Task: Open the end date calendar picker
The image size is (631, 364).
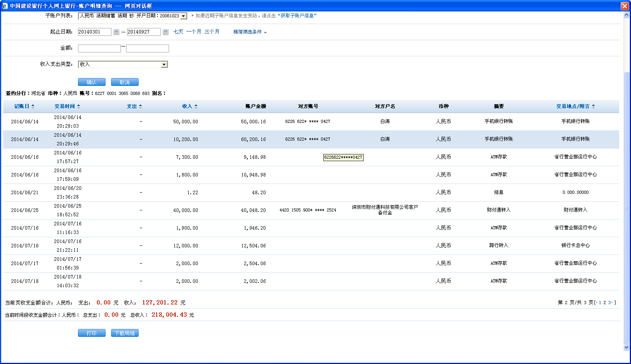Action: (165, 32)
